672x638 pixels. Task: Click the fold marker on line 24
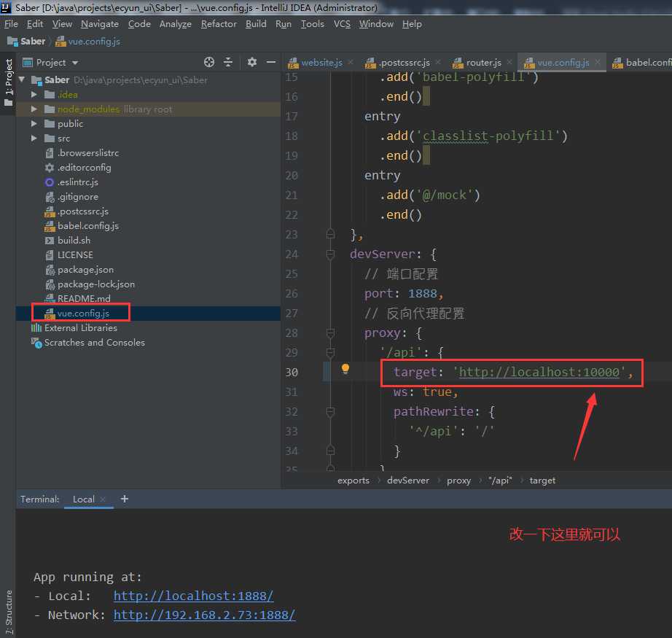point(330,254)
